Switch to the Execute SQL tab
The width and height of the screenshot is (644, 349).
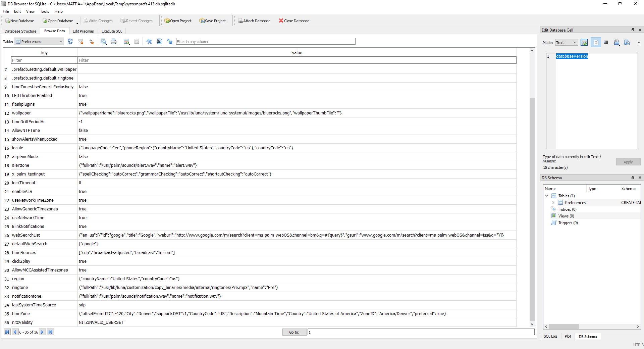coord(112,31)
